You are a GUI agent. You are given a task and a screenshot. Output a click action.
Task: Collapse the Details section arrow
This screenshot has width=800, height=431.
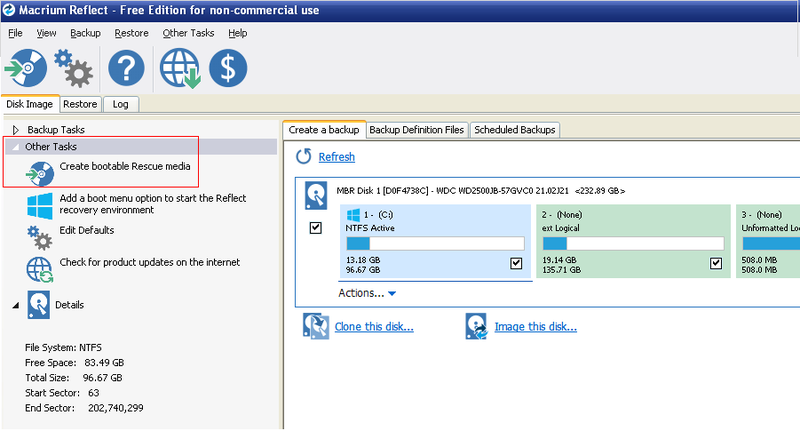[x=16, y=304]
